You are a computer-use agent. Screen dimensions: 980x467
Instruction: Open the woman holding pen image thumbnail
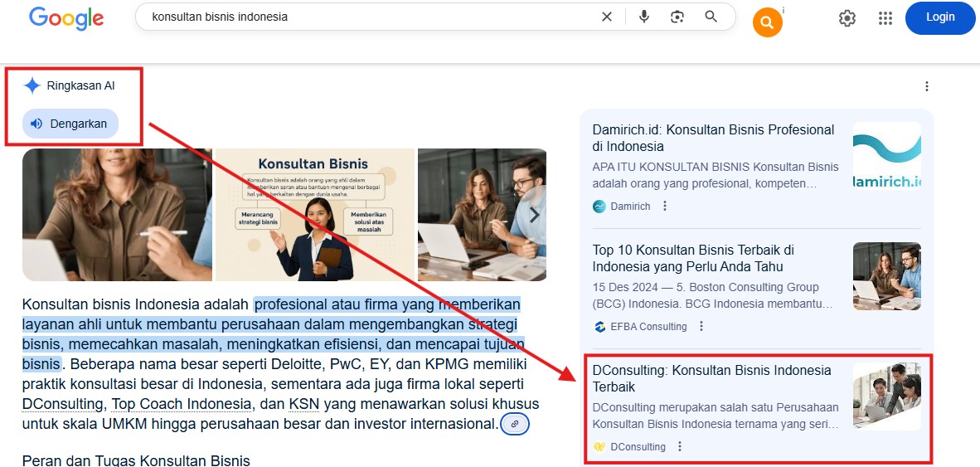tap(117, 215)
